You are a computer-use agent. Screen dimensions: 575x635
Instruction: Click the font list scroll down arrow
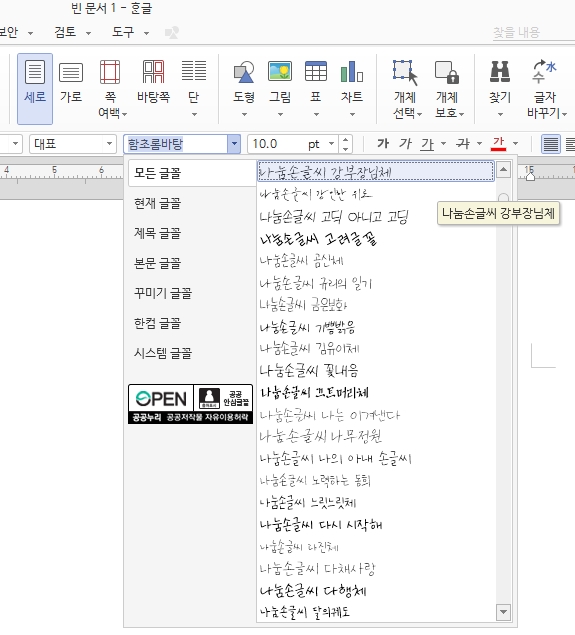pyautogui.click(x=503, y=612)
